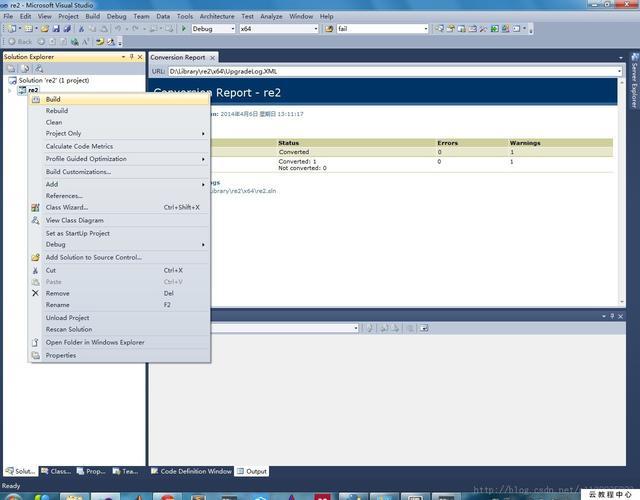Viewport: 640px width, 500px height.
Task: Click the green Extension Manager toolbar icon
Action: (494, 29)
